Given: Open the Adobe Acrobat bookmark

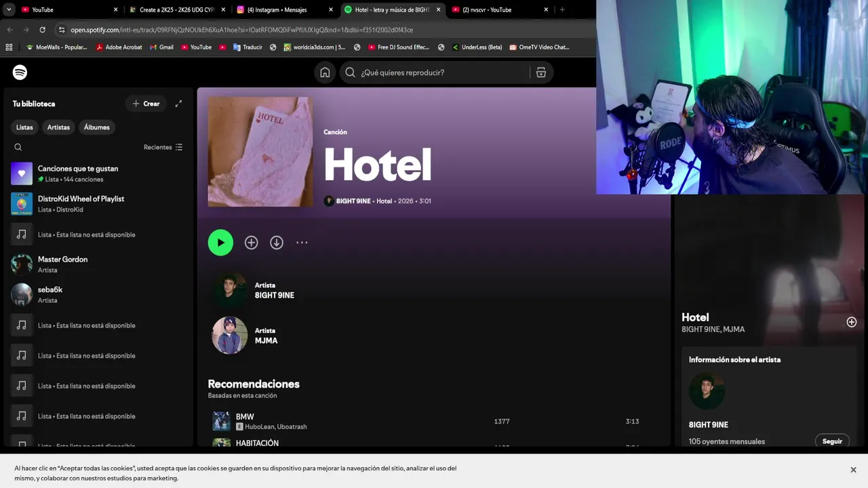Looking at the screenshot, I should point(119,47).
